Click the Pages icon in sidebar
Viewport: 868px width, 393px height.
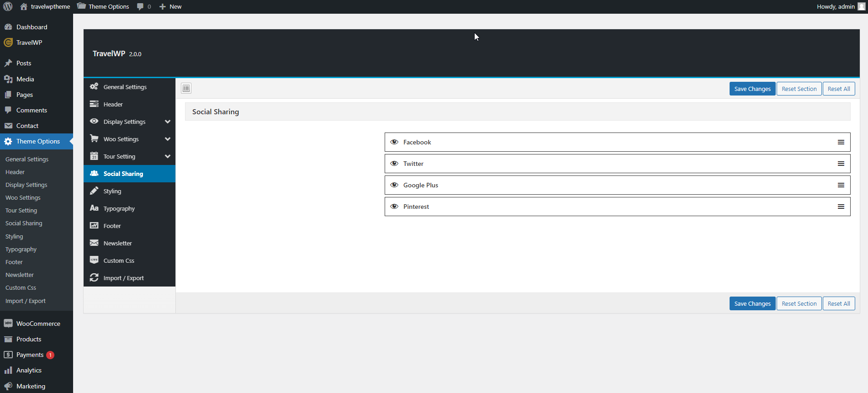click(x=8, y=95)
